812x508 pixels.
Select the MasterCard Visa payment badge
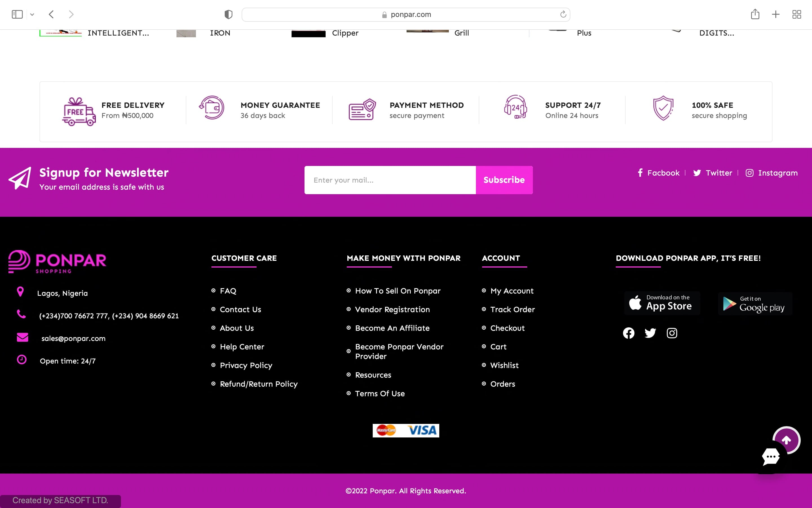click(406, 430)
